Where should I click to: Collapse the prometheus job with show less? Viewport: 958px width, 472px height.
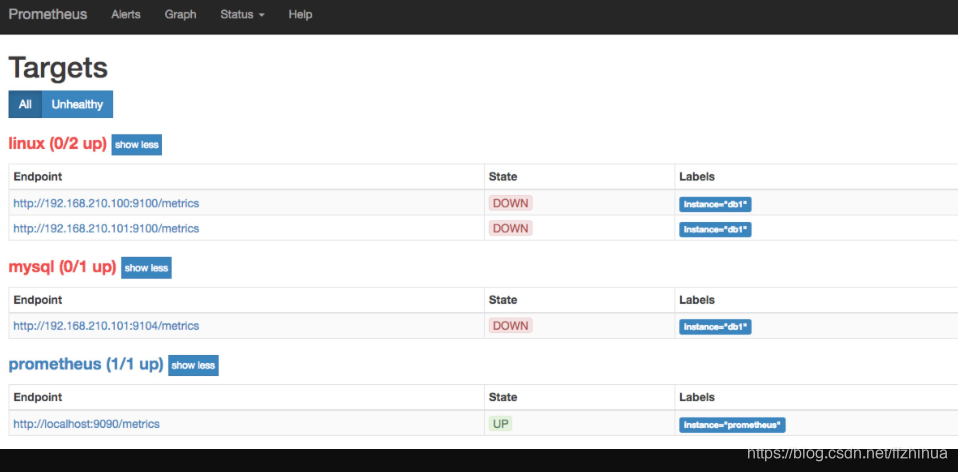tap(193, 365)
